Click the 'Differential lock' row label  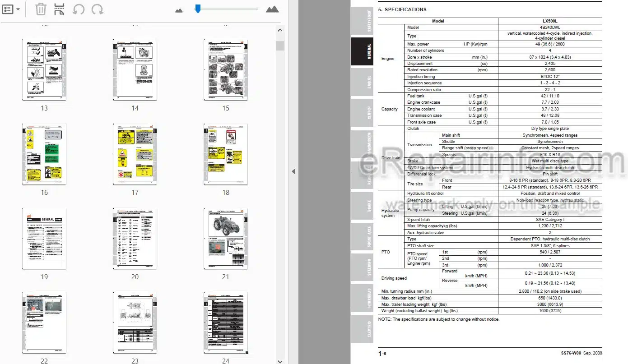[x=422, y=174]
